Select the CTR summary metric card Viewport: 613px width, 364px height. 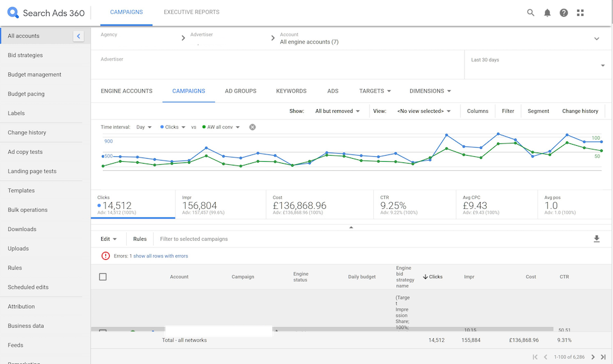[x=415, y=205]
